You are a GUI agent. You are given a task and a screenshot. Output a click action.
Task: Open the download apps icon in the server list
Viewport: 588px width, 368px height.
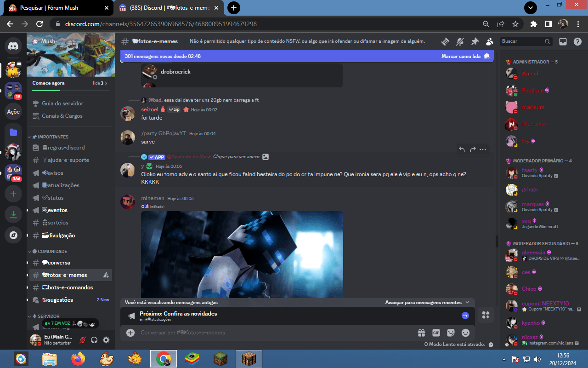tap(13, 214)
